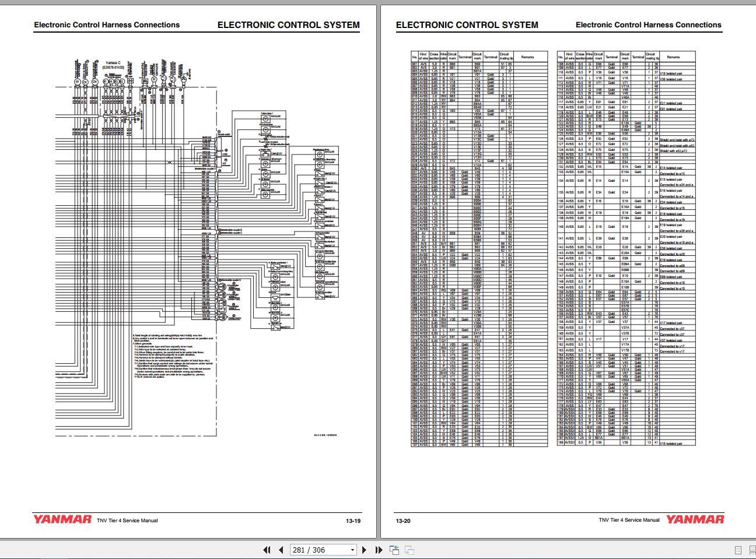The image size is (756, 559).
Task: Open the page number dropdown arrow
Action: coord(352,550)
